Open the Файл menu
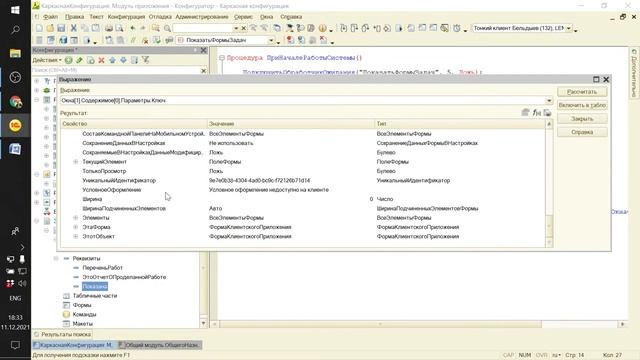This screenshot has height=360, width=640. coord(50,17)
